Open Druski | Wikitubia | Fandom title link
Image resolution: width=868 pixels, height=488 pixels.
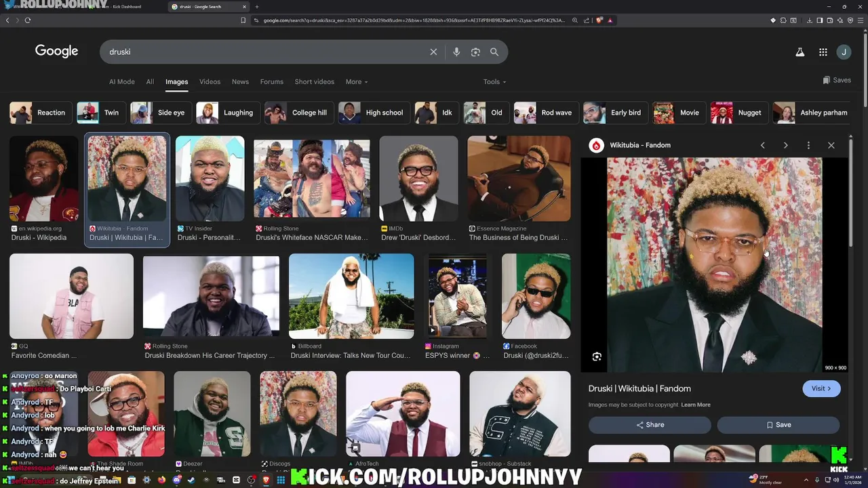(639, 388)
